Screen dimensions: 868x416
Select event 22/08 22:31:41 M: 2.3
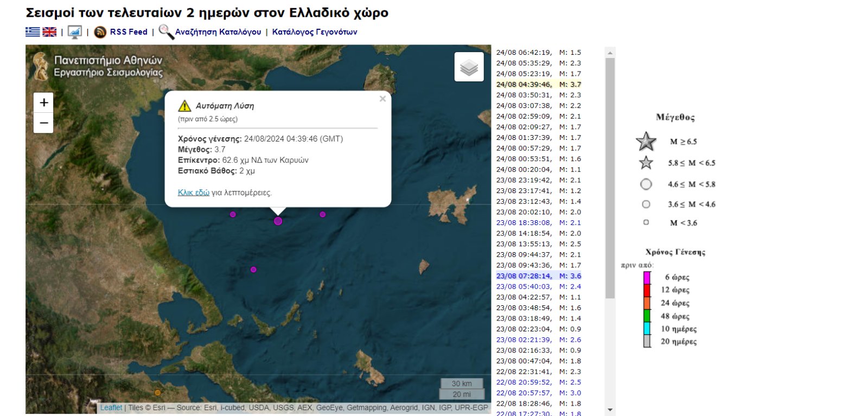[539, 372]
